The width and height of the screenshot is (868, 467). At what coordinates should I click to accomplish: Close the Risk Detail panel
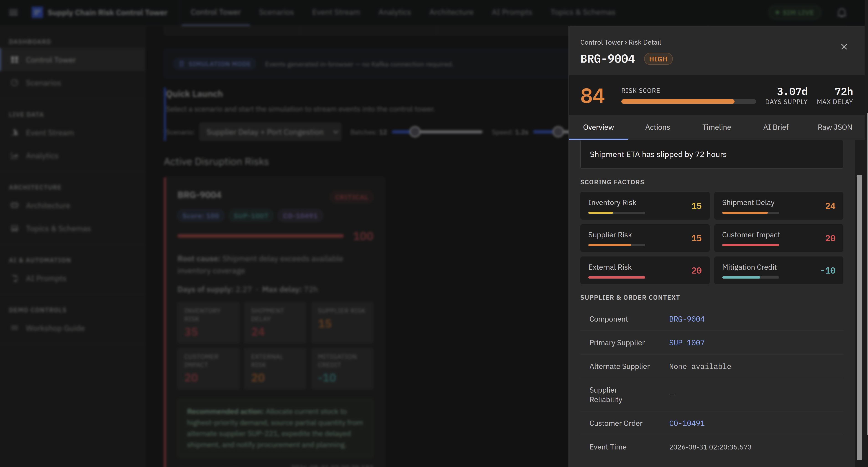click(x=844, y=47)
